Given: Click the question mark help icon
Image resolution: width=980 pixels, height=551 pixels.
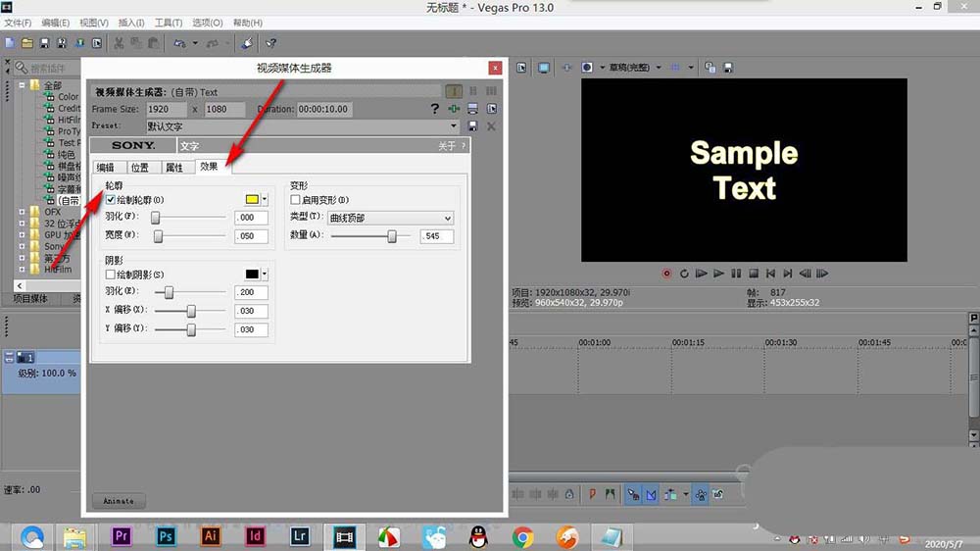Looking at the screenshot, I should [435, 109].
